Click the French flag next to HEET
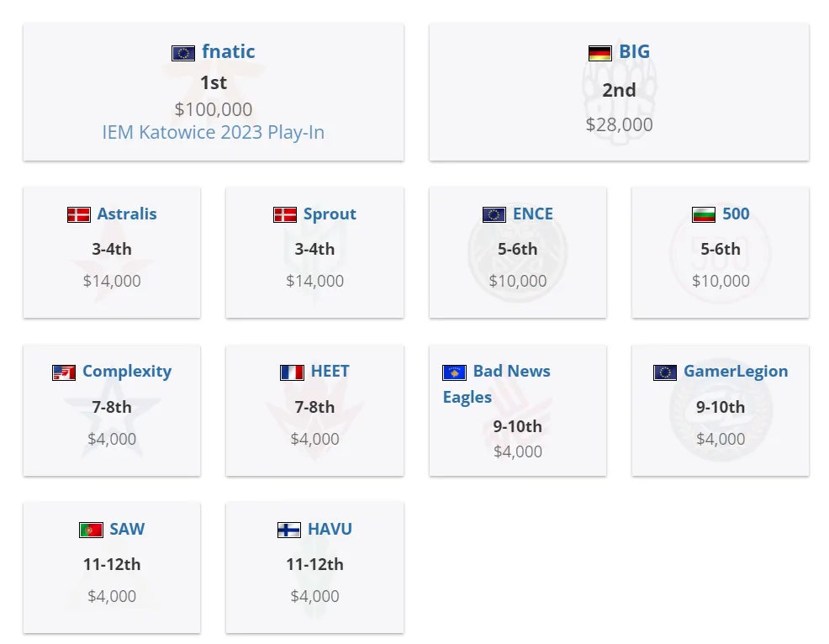This screenshot has height=644, width=829. click(292, 372)
